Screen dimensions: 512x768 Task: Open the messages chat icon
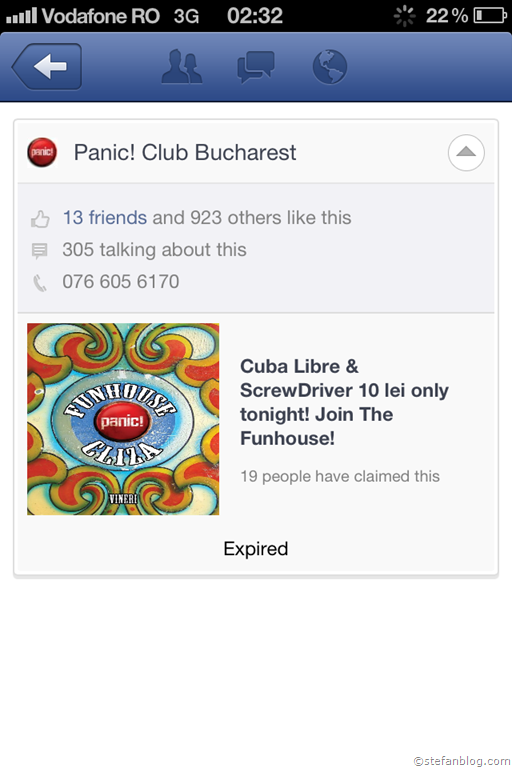tap(255, 67)
